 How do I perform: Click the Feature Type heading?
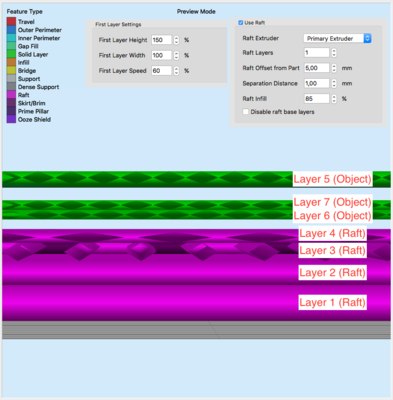[25, 12]
